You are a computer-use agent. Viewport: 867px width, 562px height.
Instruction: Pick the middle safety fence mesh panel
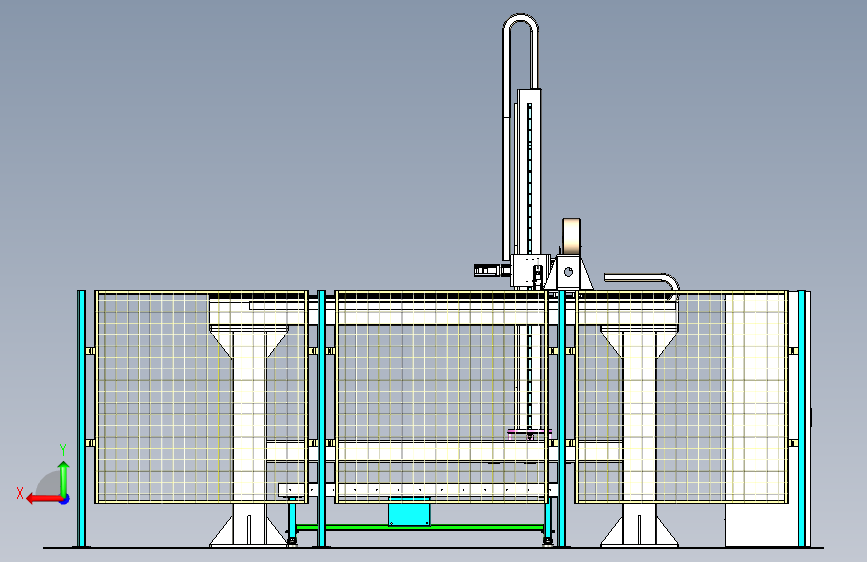[441, 397]
